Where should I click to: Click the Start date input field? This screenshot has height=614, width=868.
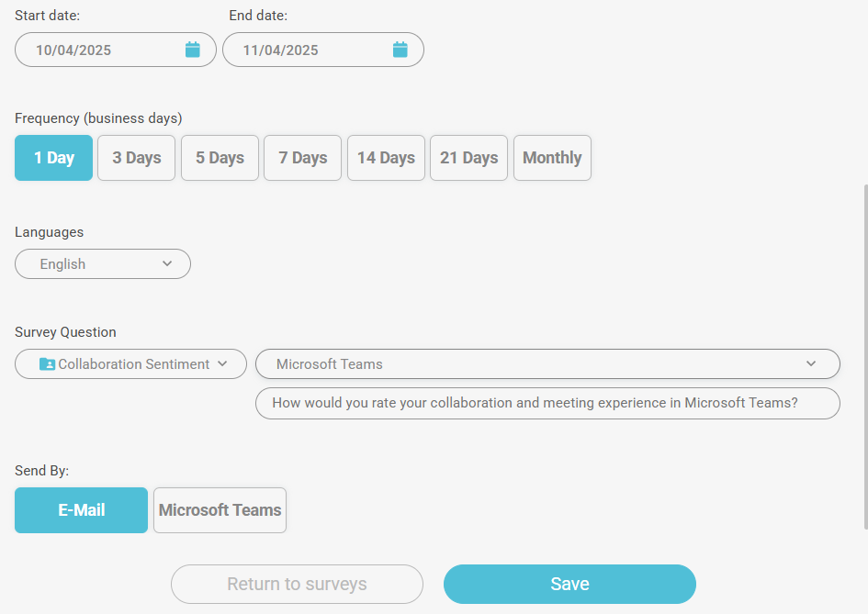(101, 50)
